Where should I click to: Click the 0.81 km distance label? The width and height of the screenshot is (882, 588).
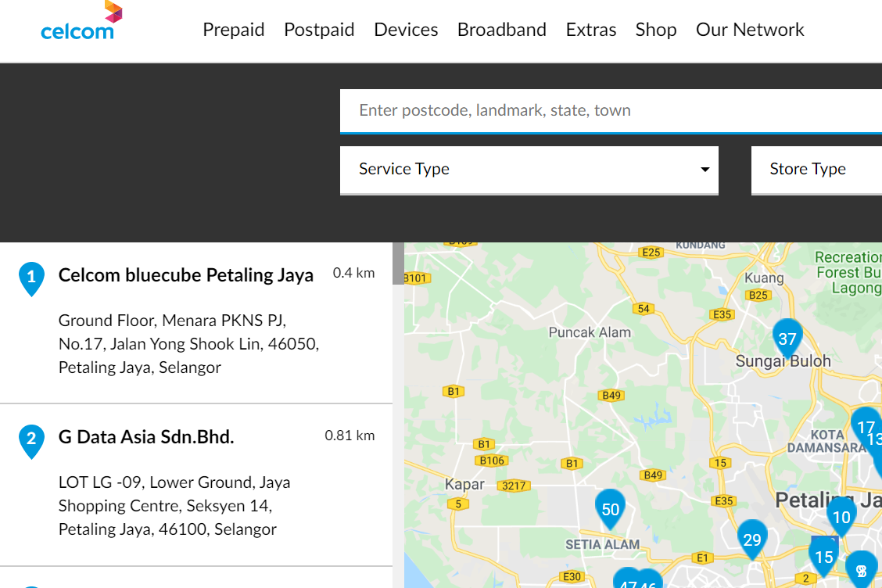(x=350, y=436)
